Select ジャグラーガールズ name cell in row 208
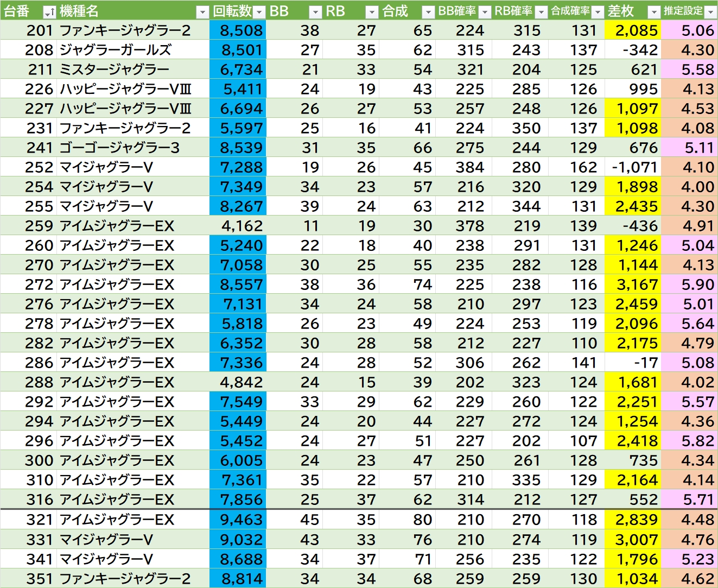This screenshot has width=718, height=588. coord(133,50)
